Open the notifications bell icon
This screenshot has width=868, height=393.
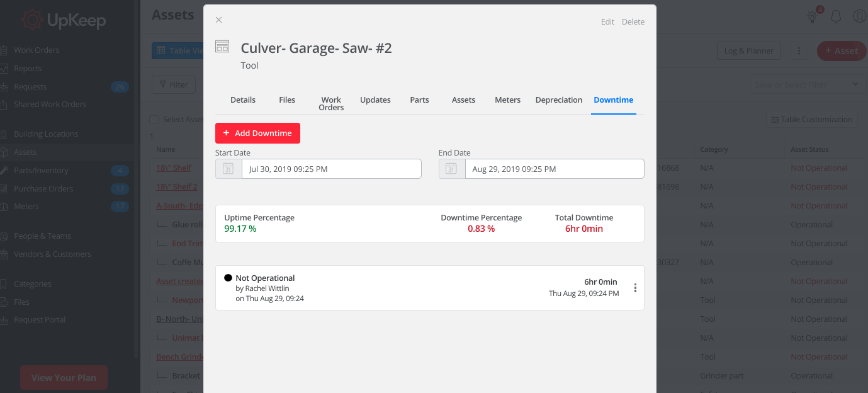[x=836, y=17]
